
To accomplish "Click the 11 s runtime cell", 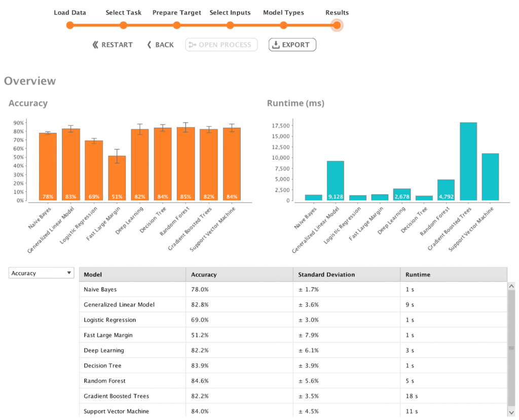I will click(x=454, y=411).
